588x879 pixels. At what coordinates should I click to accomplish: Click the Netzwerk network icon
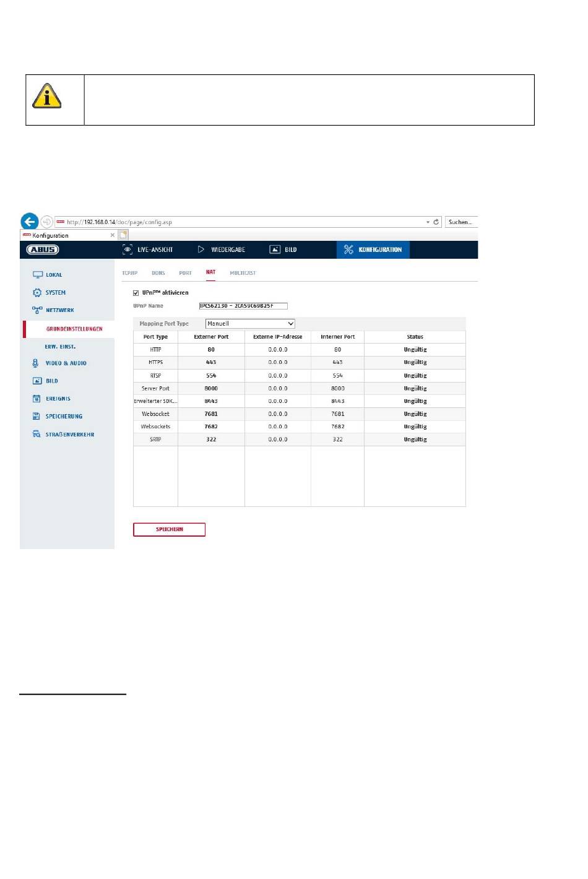[37, 310]
